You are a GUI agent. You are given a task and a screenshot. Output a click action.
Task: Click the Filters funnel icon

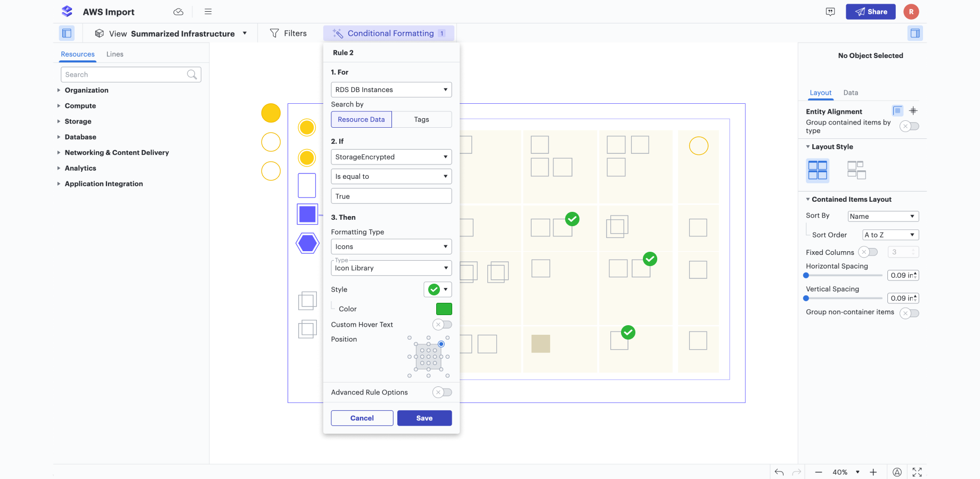click(x=274, y=33)
